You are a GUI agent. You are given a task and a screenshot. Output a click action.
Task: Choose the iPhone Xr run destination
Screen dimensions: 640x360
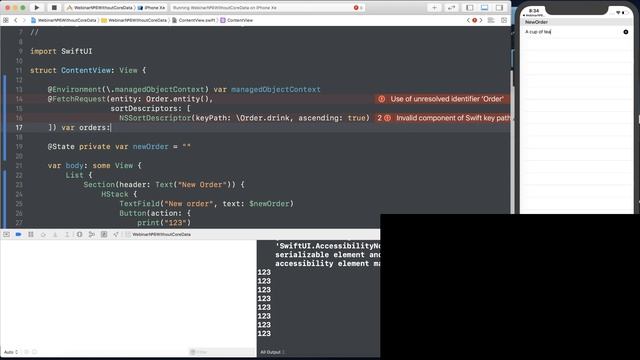tap(152, 8)
